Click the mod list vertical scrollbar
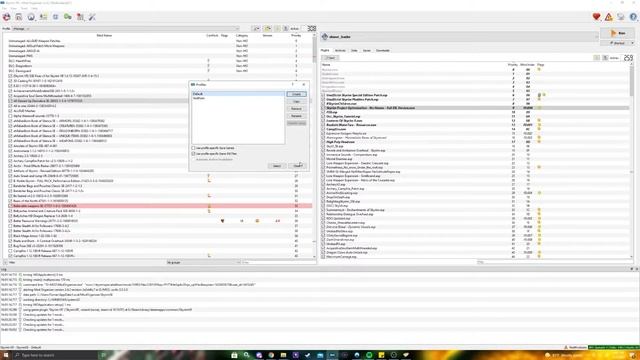 click(314, 146)
